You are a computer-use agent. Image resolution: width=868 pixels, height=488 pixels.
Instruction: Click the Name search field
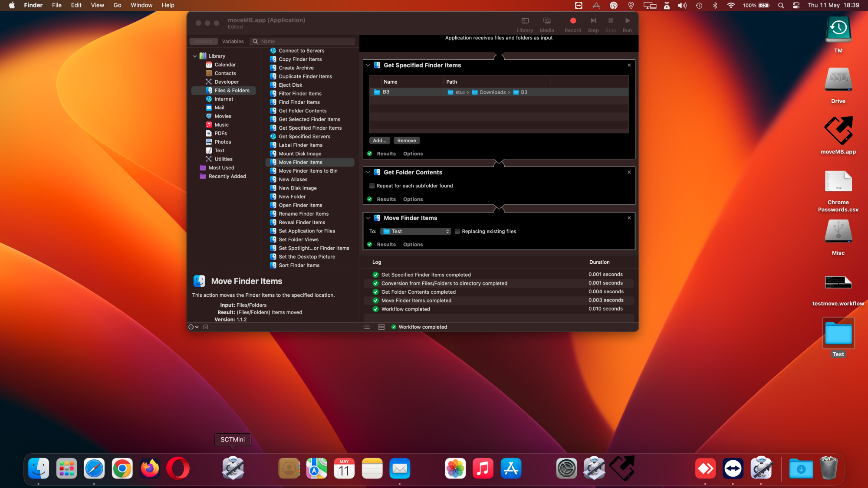pos(302,42)
